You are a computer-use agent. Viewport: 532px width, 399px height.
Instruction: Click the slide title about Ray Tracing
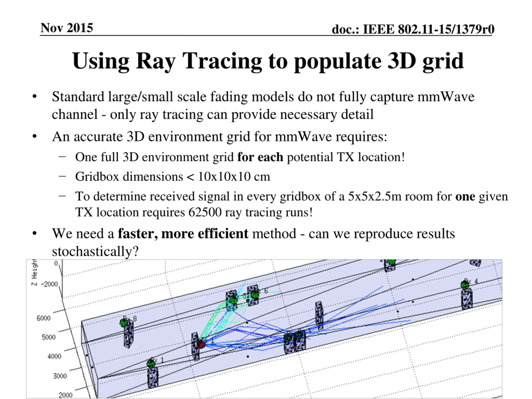coord(268,61)
